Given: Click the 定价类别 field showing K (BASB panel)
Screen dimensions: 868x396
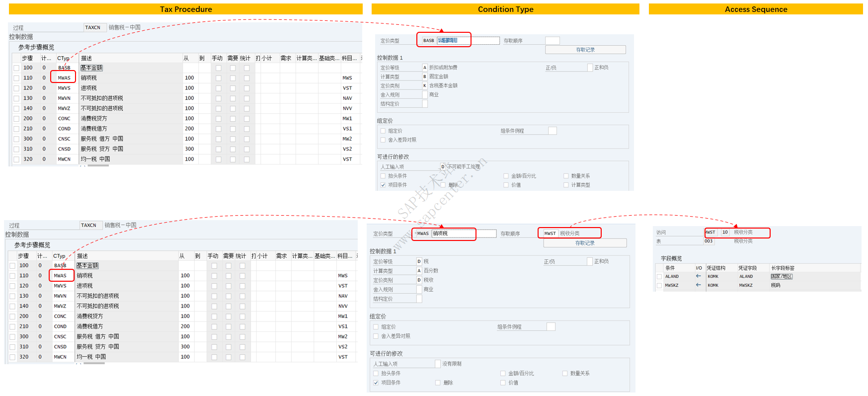Looking at the screenshot, I should pyautogui.click(x=425, y=85).
